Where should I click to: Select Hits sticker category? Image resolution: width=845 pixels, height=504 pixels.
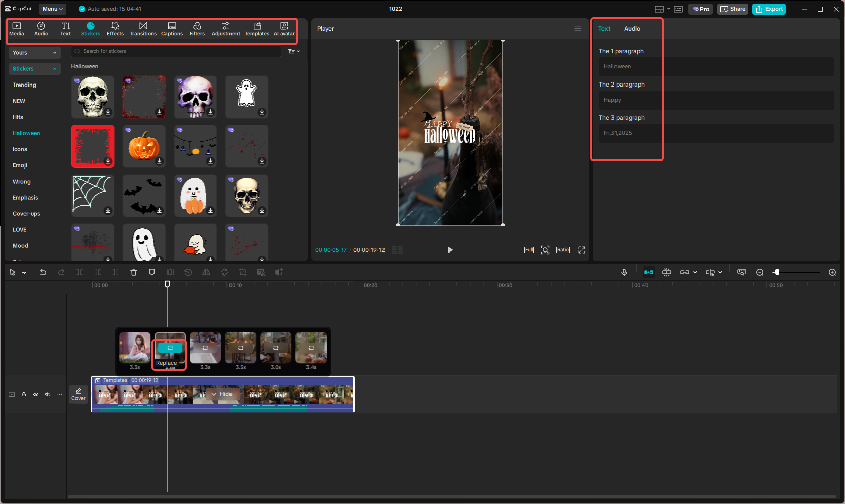click(x=18, y=117)
